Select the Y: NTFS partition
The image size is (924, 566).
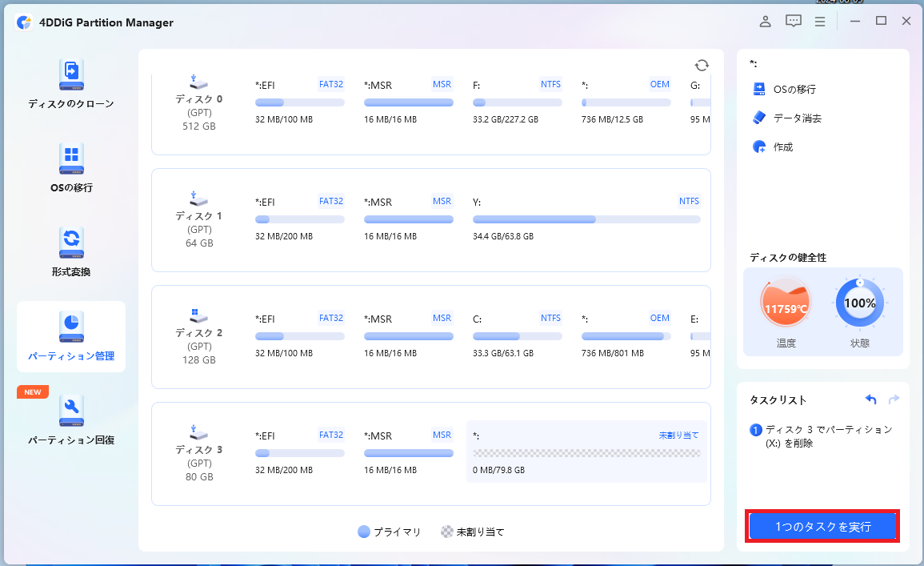586,219
